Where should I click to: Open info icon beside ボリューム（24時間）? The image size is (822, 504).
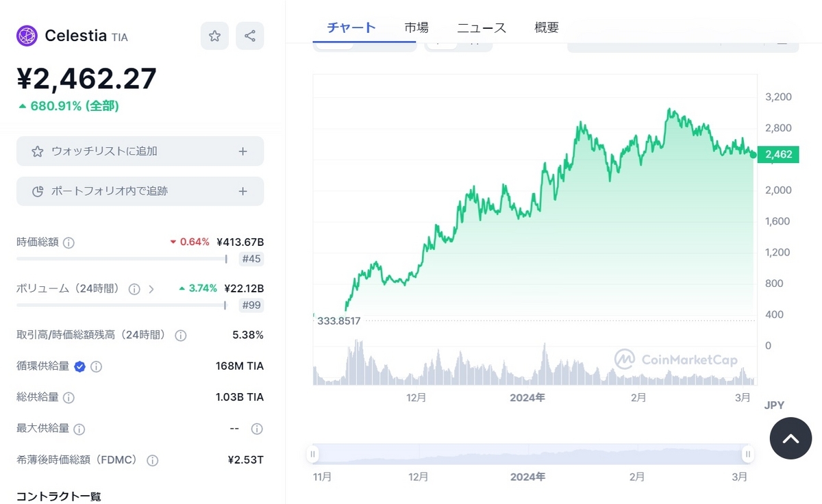[134, 289]
